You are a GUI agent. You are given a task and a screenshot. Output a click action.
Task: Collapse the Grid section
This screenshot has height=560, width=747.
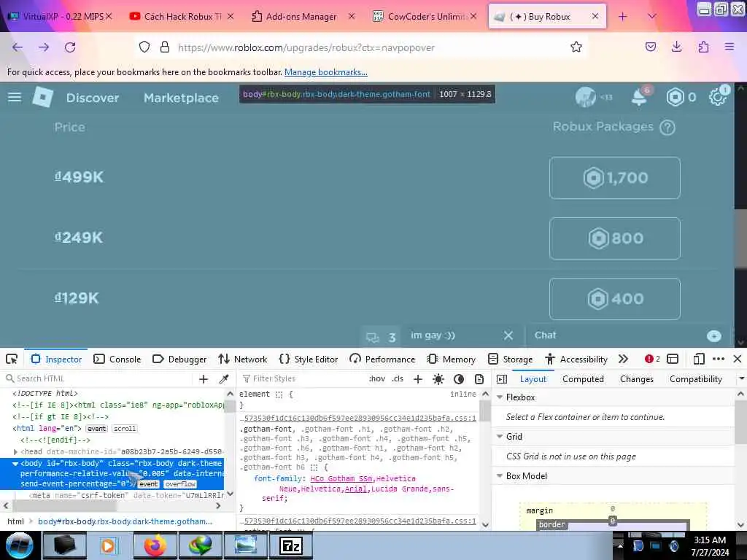(x=500, y=436)
